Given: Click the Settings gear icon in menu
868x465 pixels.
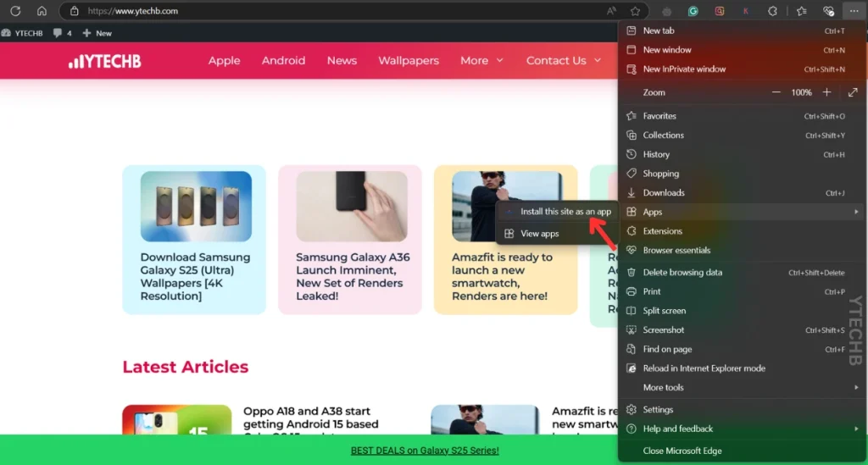Looking at the screenshot, I should [x=631, y=410].
